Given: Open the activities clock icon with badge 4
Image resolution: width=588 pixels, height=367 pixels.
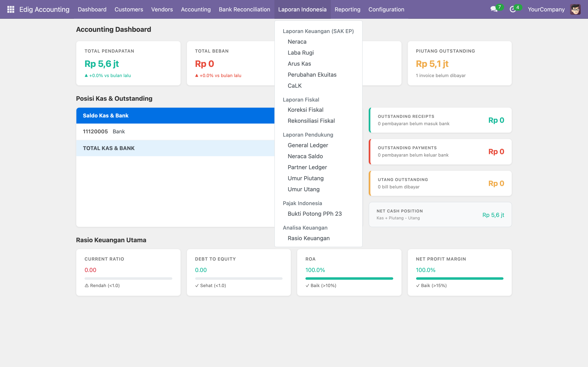Looking at the screenshot, I should point(513,9).
